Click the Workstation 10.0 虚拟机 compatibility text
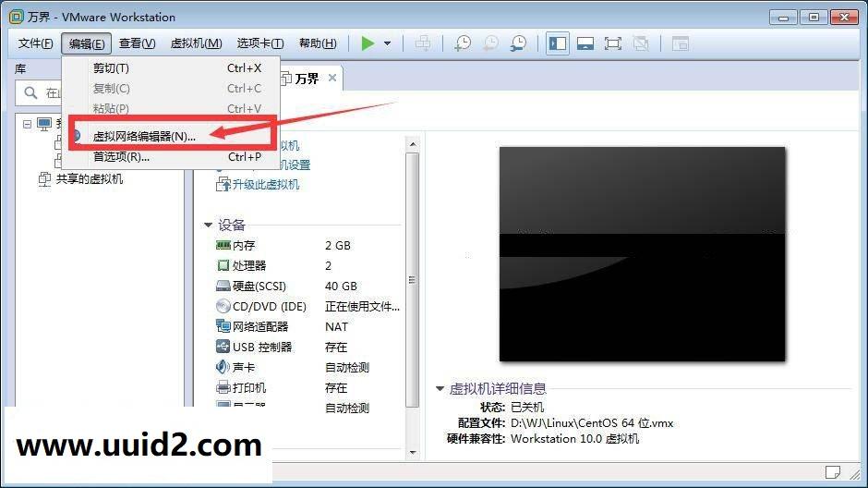This screenshot has width=868, height=488. (x=574, y=439)
